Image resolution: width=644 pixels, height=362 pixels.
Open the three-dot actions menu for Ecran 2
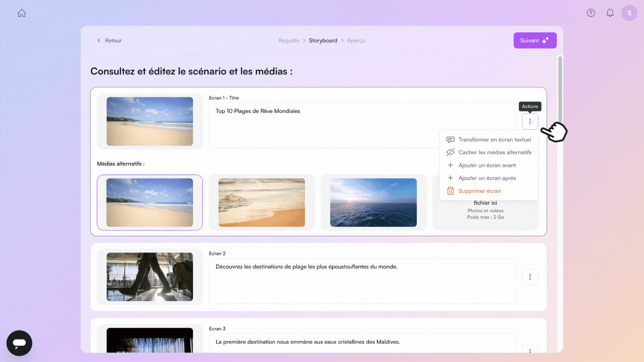[x=530, y=277]
